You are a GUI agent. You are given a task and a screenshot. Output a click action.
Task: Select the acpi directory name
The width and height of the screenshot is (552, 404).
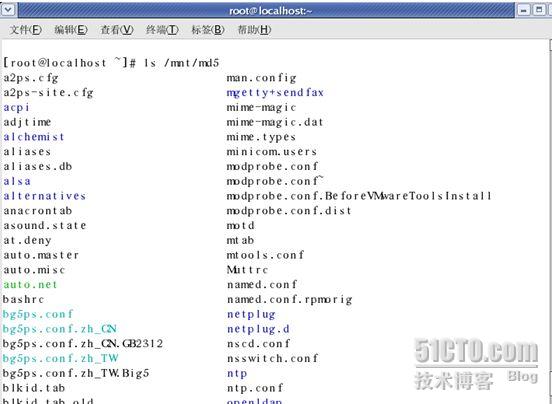(17, 108)
